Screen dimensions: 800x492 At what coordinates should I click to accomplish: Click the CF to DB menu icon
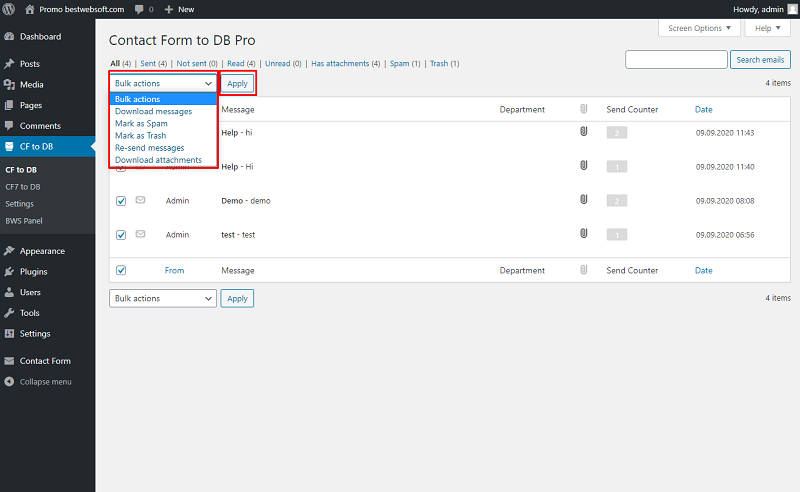coord(9,146)
